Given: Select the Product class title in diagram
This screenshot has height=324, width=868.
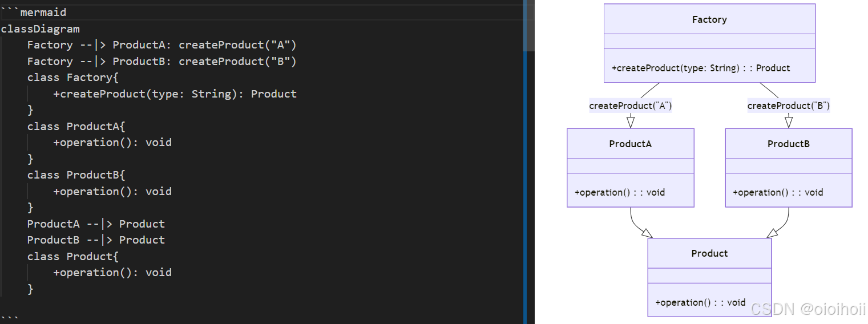Looking at the screenshot, I should point(709,253).
